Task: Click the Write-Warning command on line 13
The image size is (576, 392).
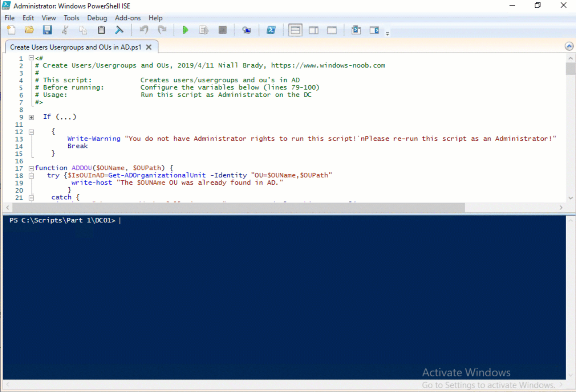Action: [94, 139]
